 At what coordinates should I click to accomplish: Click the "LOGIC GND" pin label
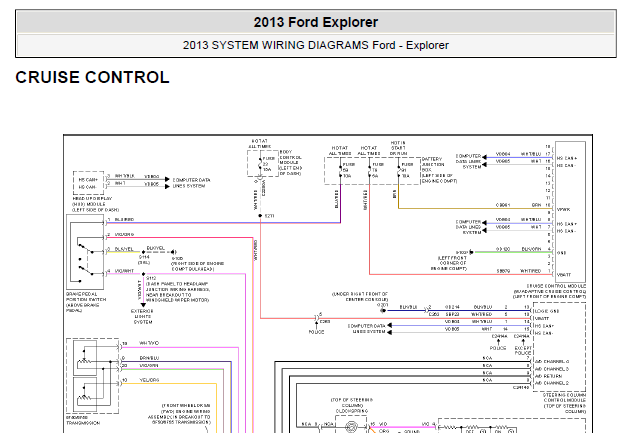pos(546,311)
